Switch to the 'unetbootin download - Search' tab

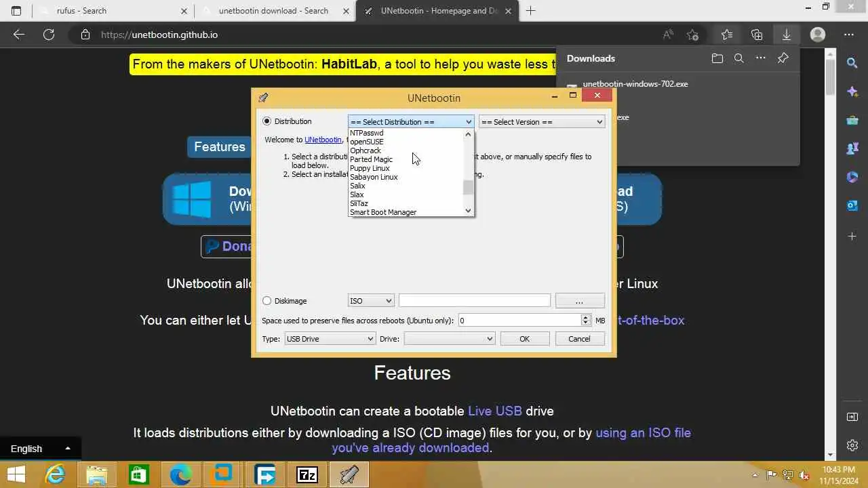275,11
